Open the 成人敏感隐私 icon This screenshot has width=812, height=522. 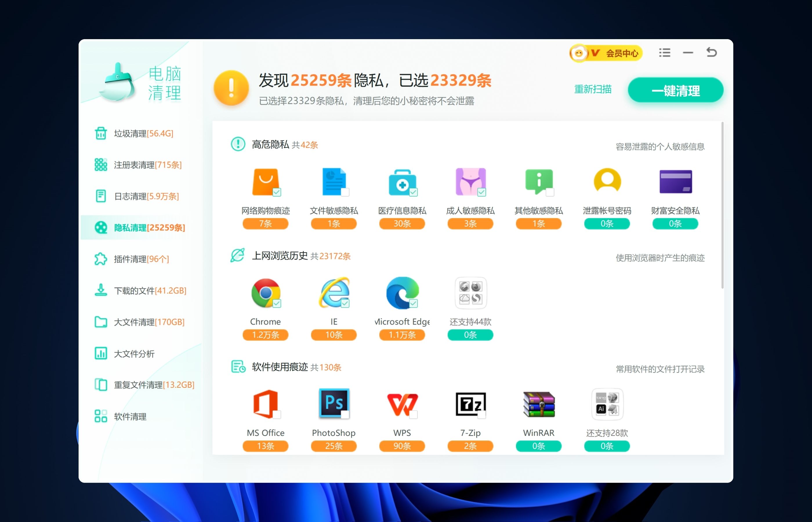(x=470, y=182)
